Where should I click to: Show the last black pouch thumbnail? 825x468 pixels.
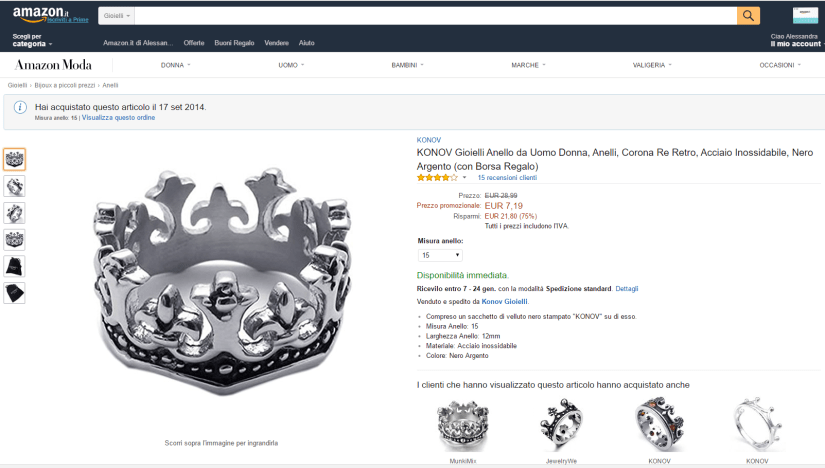tap(15, 293)
